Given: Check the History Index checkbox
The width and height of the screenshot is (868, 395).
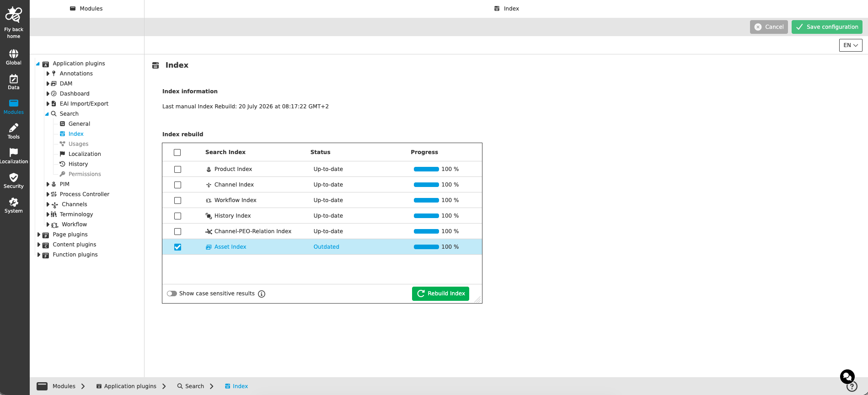Looking at the screenshot, I should [177, 216].
